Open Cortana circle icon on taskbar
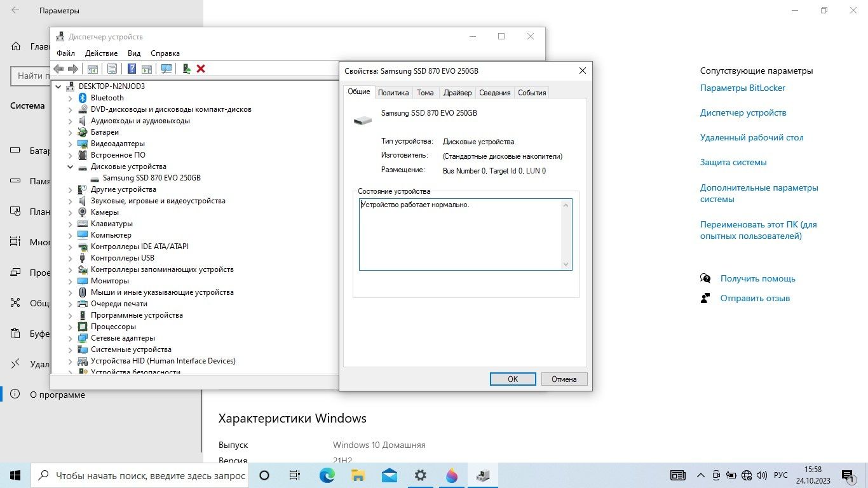The image size is (868, 488). click(x=265, y=475)
